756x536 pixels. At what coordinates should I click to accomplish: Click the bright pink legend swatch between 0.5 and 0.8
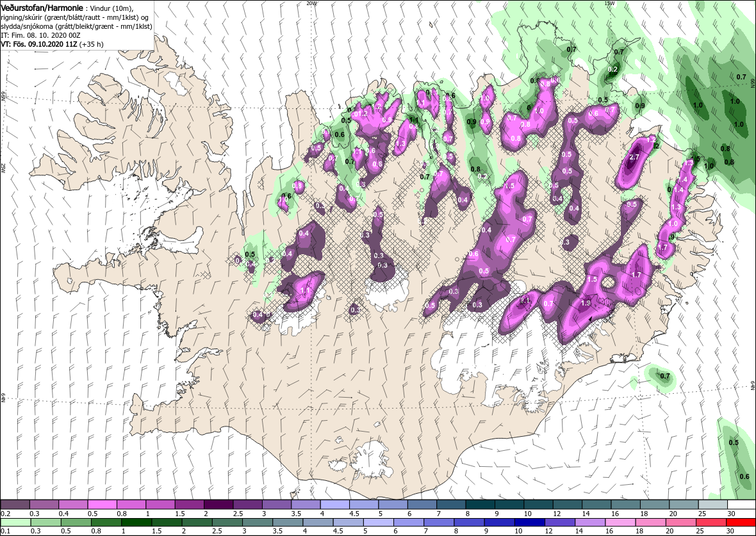coord(103,504)
